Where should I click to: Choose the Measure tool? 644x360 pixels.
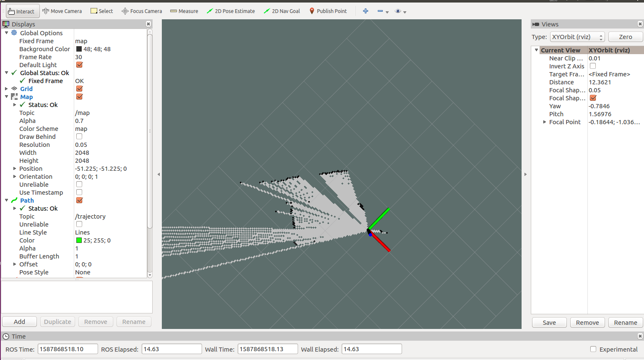coord(184,11)
